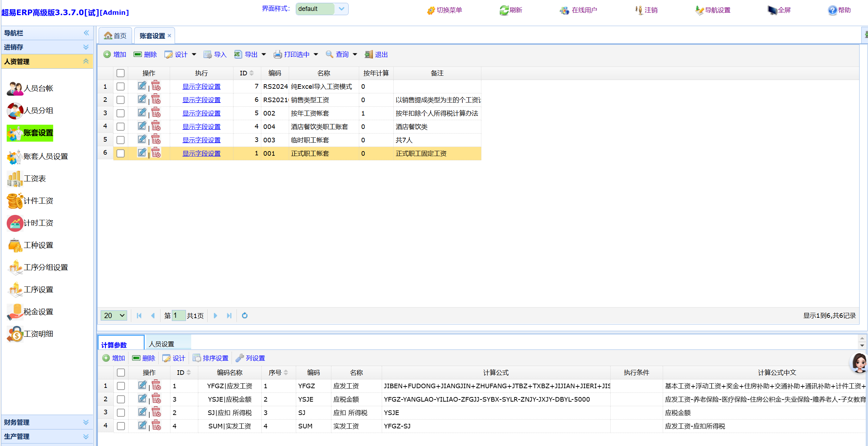Click 显示字段设置 link for 销售类型工资
The image size is (868, 446).
pos(201,100)
